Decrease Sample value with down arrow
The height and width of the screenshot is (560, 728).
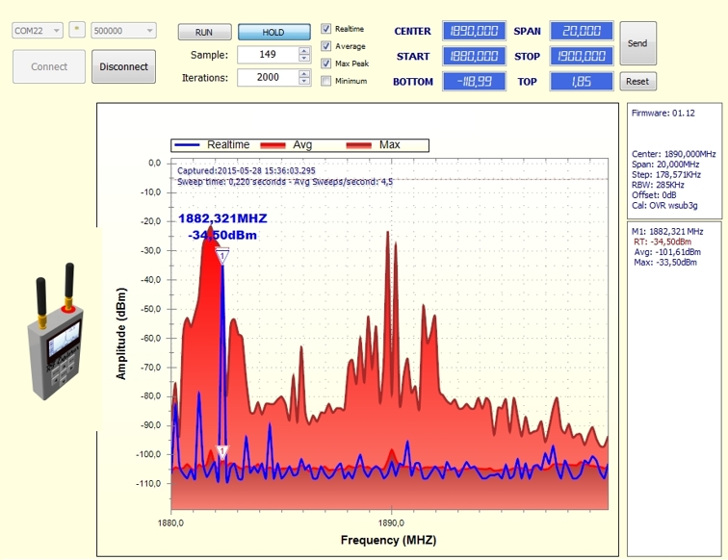tap(304, 59)
